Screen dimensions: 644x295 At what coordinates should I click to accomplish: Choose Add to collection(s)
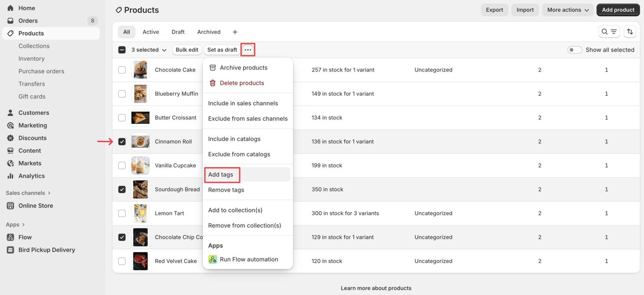[248, 210]
